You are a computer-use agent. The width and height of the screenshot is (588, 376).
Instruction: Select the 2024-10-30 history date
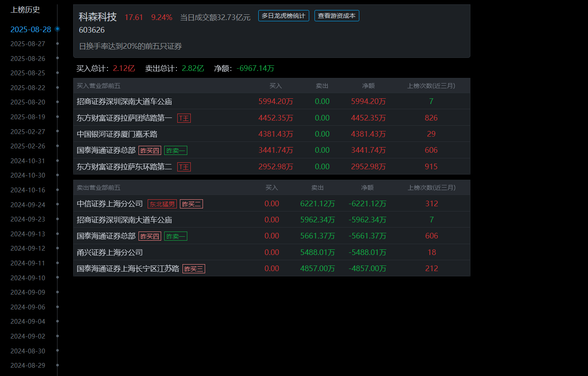coord(28,175)
